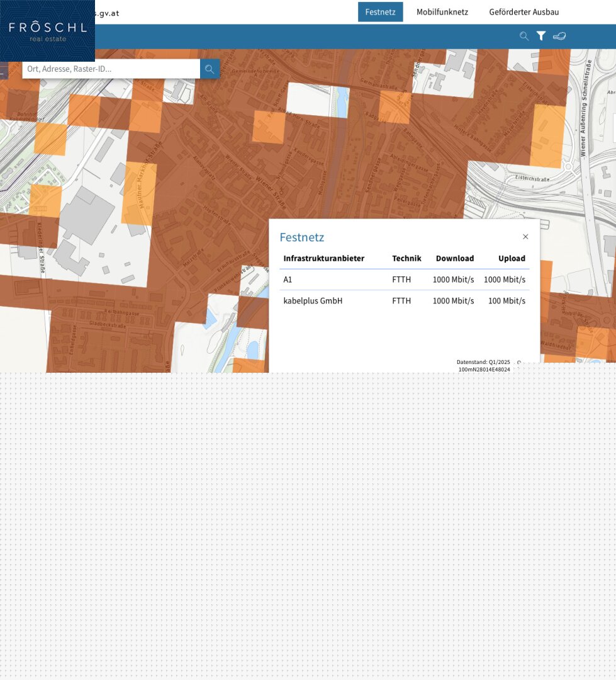Open the Mobilfunknetz tab

(442, 12)
